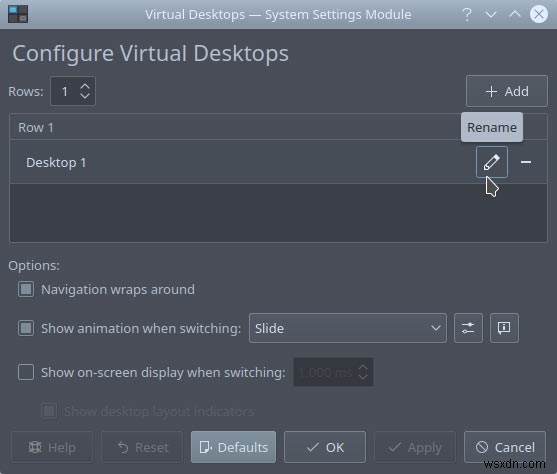Click the Apply button
557x474 pixels.
[x=415, y=447]
